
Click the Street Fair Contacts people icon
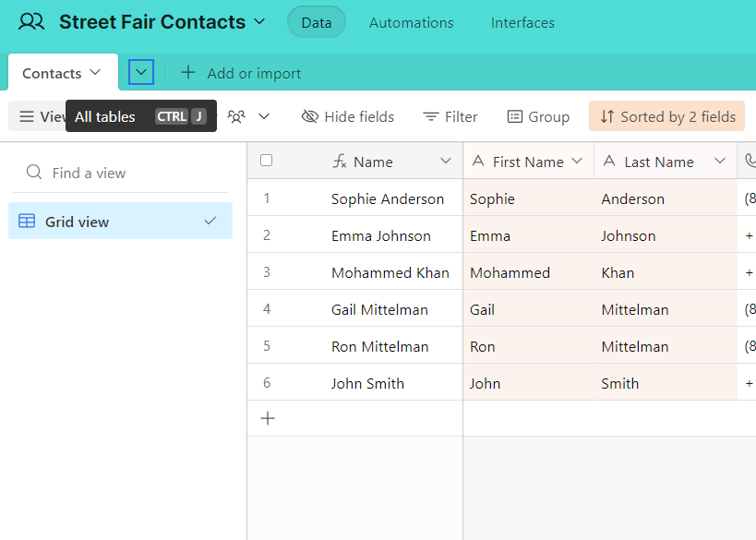[31, 22]
